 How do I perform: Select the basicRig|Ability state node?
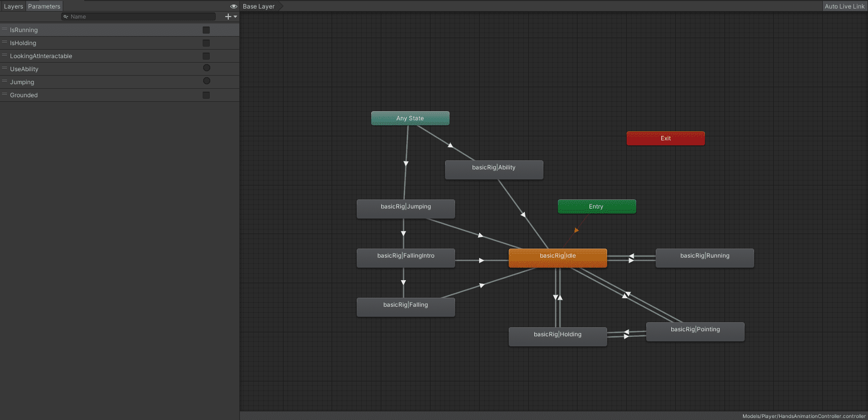[494, 169]
